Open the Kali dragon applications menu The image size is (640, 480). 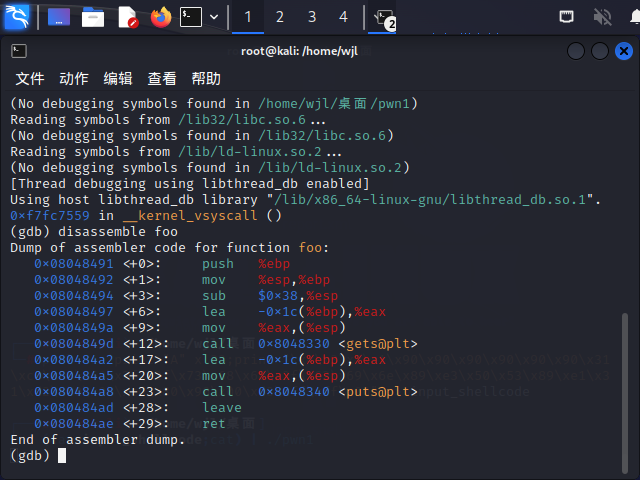point(17,17)
